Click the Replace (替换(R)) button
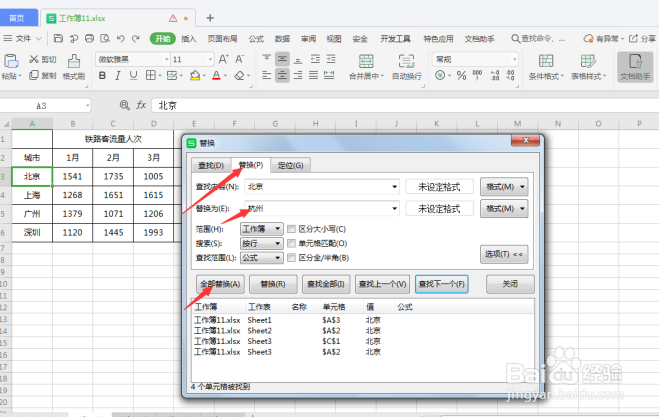659x417 pixels. (273, 284)
